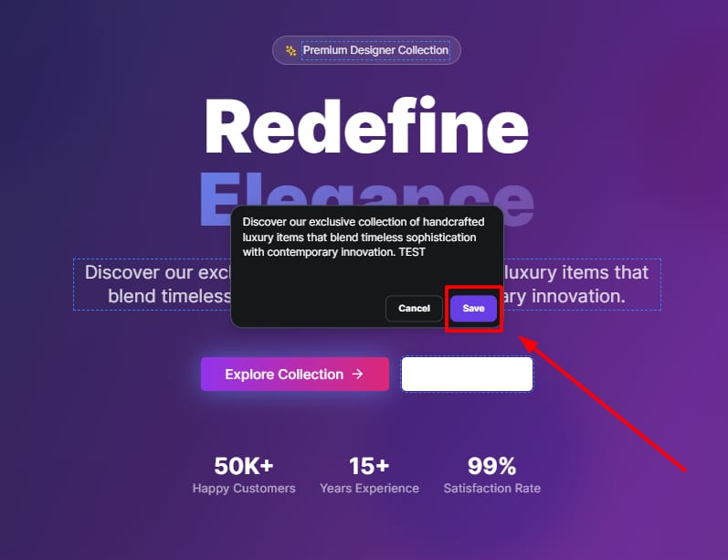Screen dimensions: 728x560
Task: Click the 'Discover our excl' paragraph text
Action: (x=158, y=272)
